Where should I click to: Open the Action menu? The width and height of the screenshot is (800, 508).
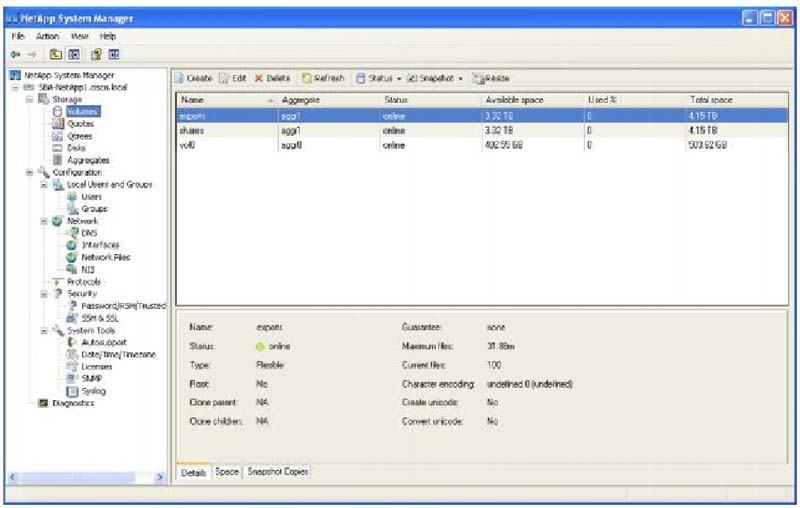click(47, 35)
